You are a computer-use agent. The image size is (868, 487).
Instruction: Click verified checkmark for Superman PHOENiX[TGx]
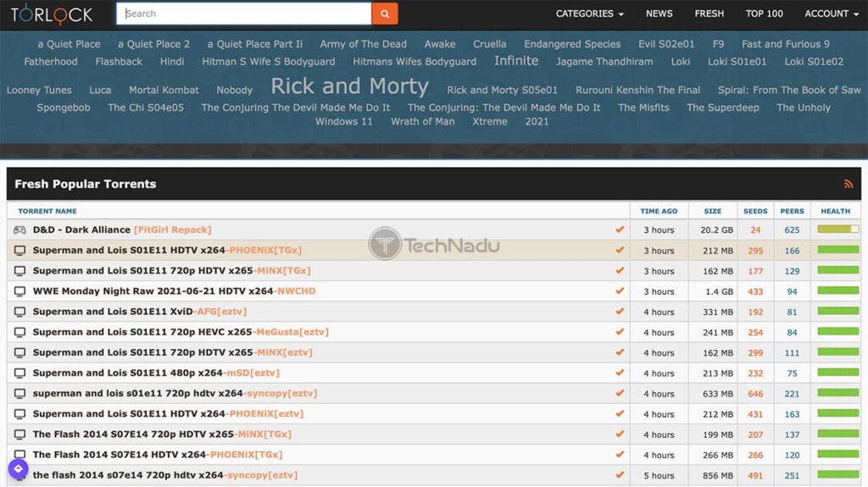(x=620, y=250)
